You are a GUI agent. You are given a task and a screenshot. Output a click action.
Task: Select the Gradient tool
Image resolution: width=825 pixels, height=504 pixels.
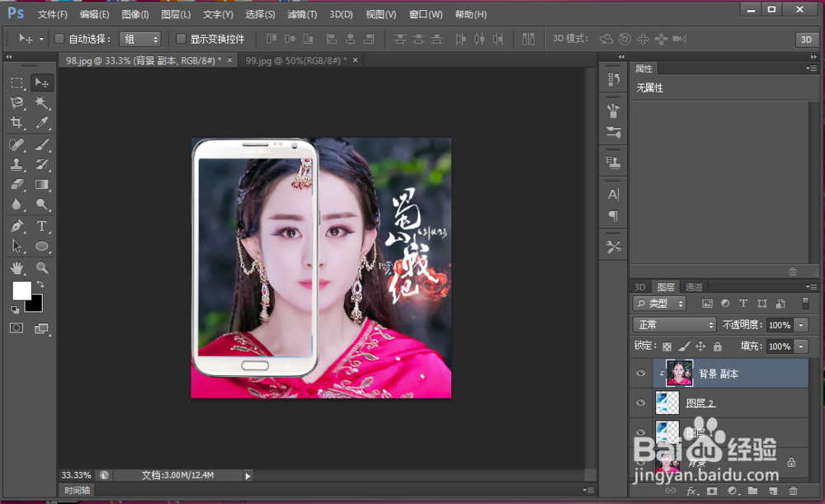coord(41,184)
